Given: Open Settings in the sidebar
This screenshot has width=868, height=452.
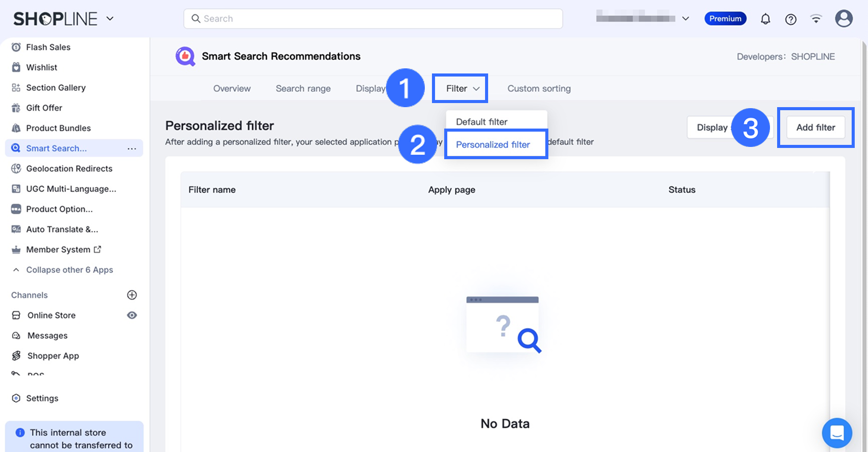Looking at the screenshot, I should pyautogui.click(x=42, y=398).
